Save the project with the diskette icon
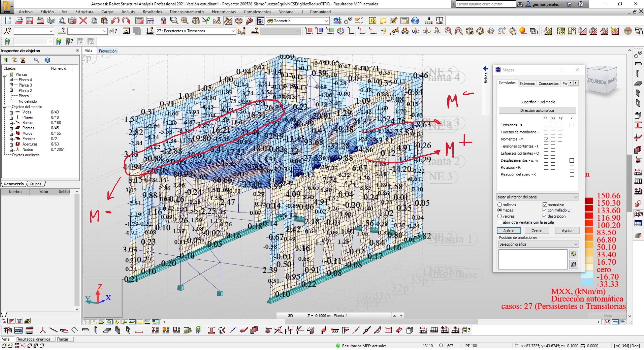The image size is (644, 350). [x=30, y=21]
